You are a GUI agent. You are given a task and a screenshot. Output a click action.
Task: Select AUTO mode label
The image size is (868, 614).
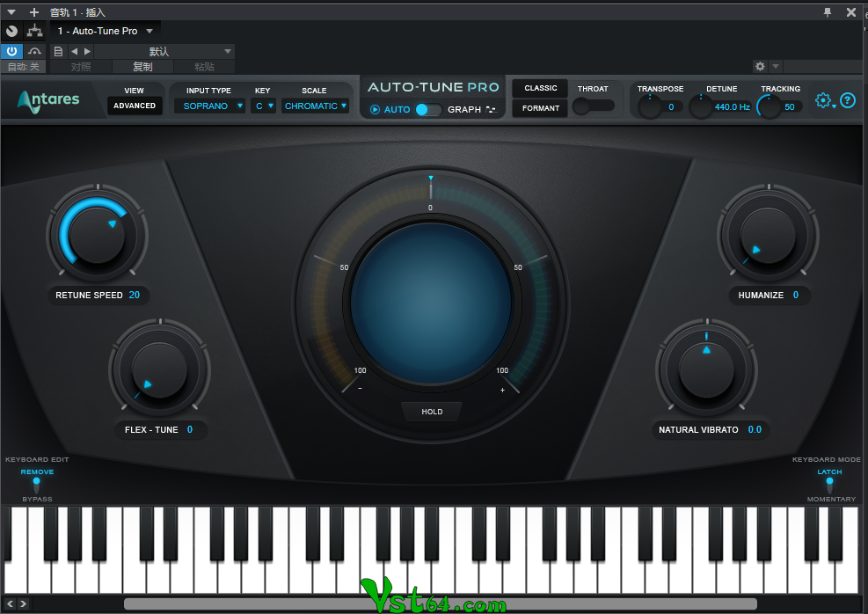tap(397, 110)
